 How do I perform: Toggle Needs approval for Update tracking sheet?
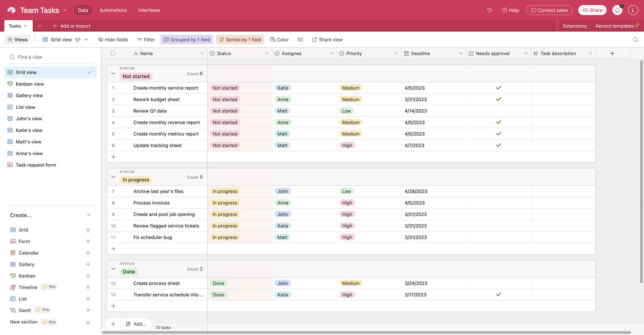(498, 145)
